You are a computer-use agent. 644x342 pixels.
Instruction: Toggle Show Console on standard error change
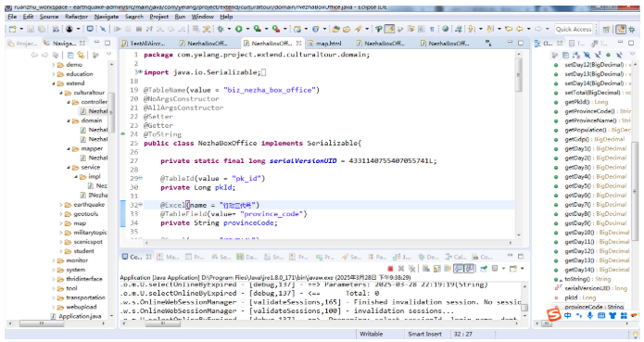click(x=469, y=269)
